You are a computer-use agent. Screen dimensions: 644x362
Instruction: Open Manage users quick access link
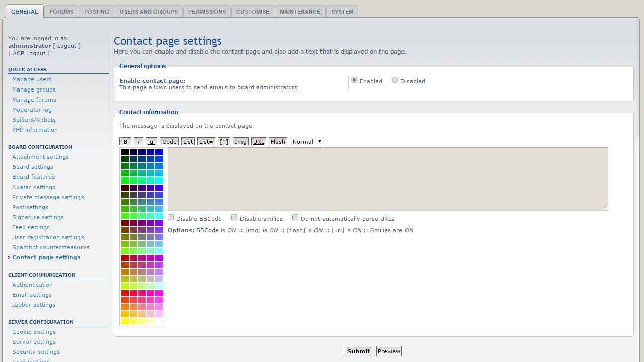point(32,79)
